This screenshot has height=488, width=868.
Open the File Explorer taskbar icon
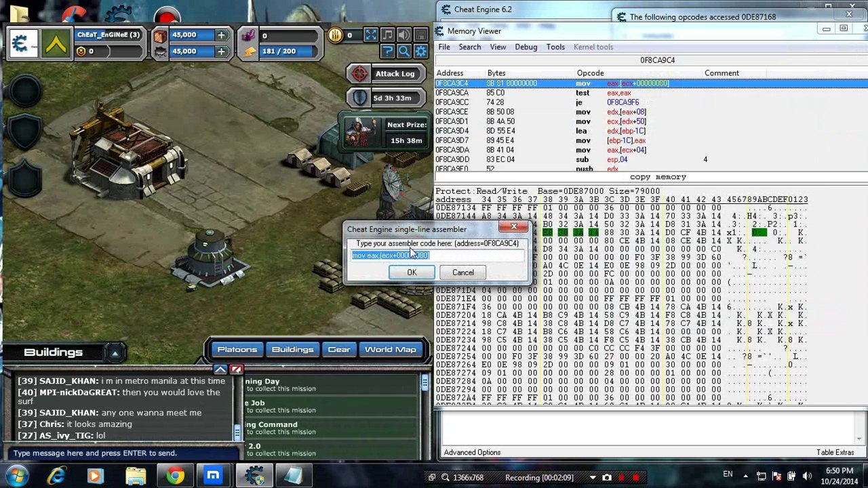(135, 476)
